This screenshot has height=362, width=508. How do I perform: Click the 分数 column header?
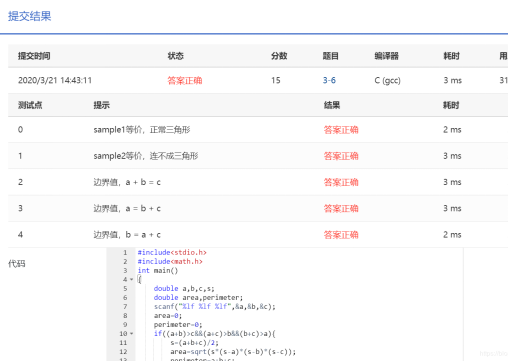279,56
